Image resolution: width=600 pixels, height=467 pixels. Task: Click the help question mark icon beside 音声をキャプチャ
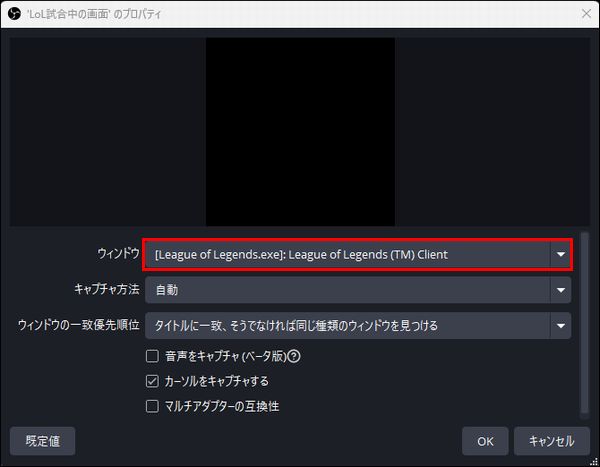pos(293,356)
